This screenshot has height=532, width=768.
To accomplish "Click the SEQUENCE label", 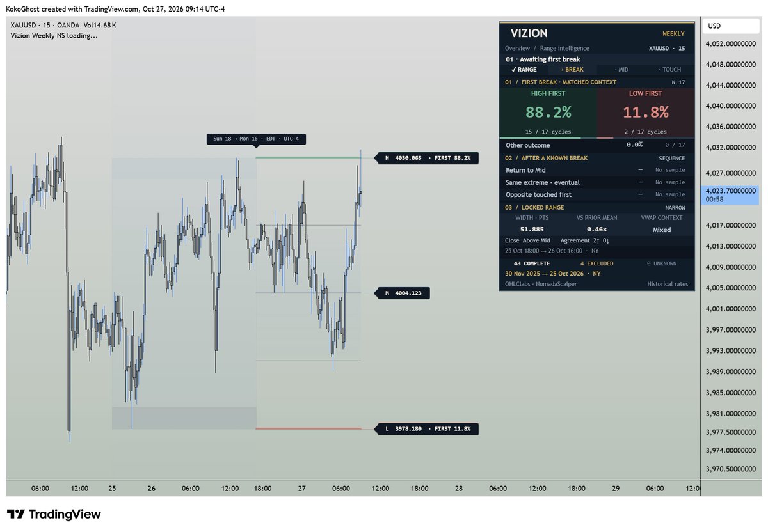I will coord(671,158).
